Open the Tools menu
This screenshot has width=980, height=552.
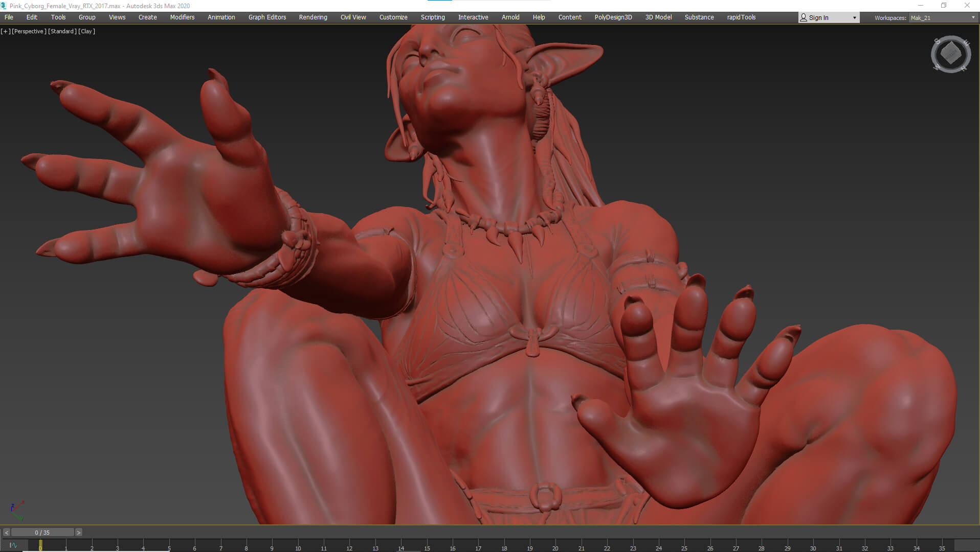point(58,17)
